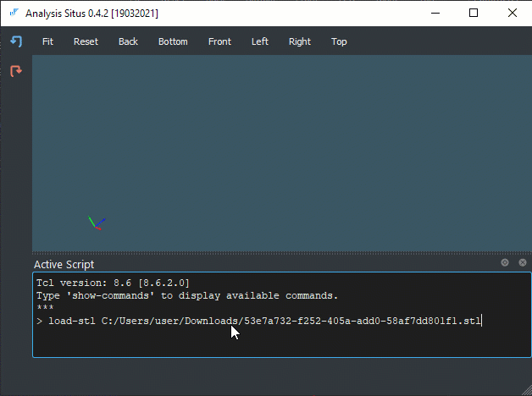
Task: Click the orange redo arrow icon
Action: (16, 71)
